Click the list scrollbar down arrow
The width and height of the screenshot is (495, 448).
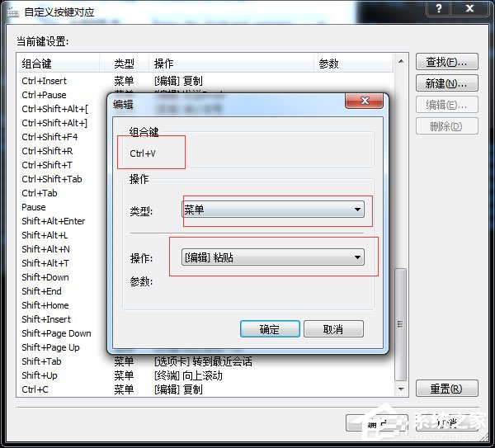[401, 389]
